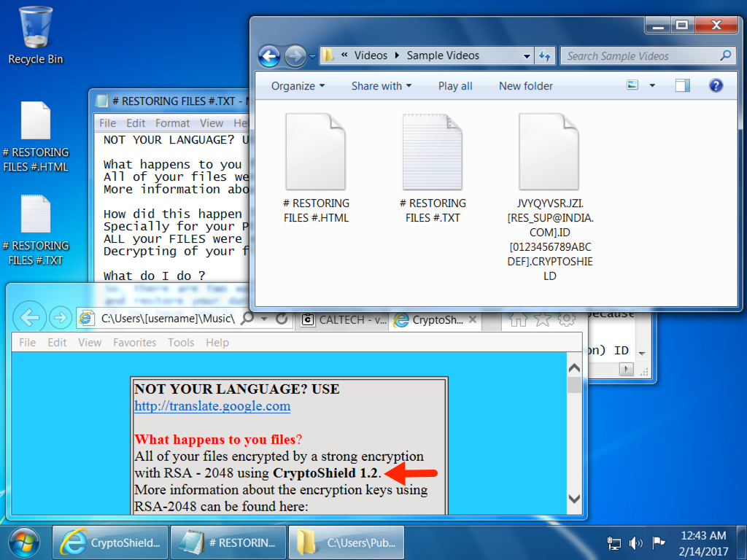Select the encrypted .CRYPTOSHIELD file
This screenshot has height=560, width=747.
[x=549, y=197]
